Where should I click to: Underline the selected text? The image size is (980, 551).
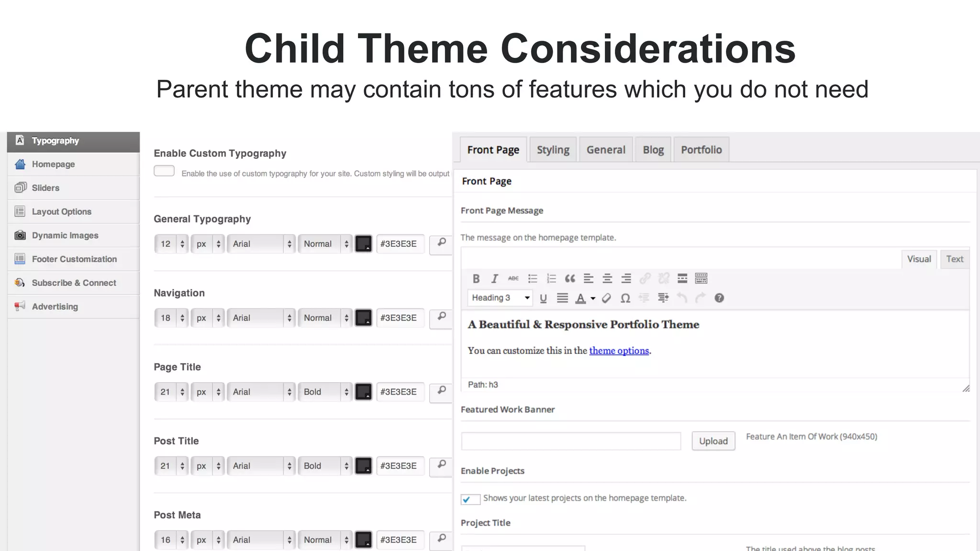tap(543, 298)
